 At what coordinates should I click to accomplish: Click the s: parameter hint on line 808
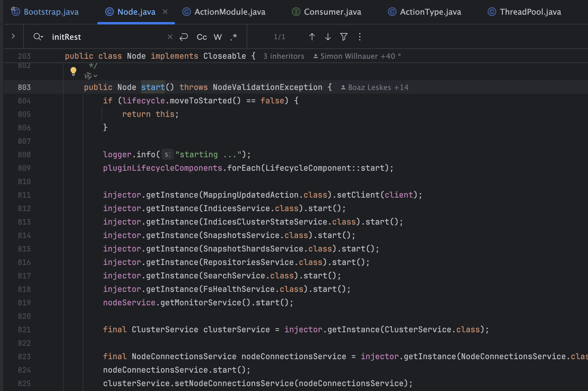click(167, 155)
